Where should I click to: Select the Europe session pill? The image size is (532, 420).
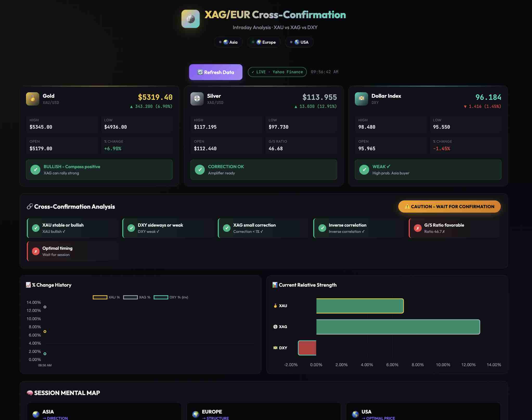coord(264,42)
